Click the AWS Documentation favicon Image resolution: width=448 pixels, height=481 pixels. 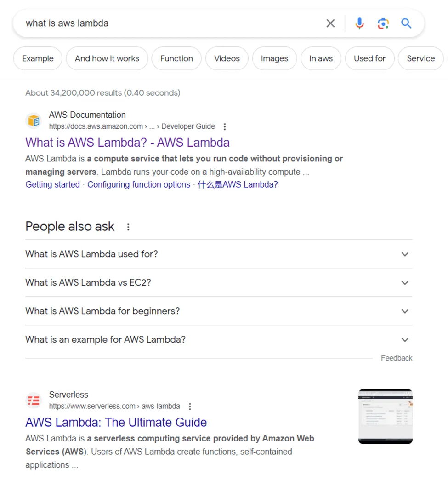coord(34,120)
